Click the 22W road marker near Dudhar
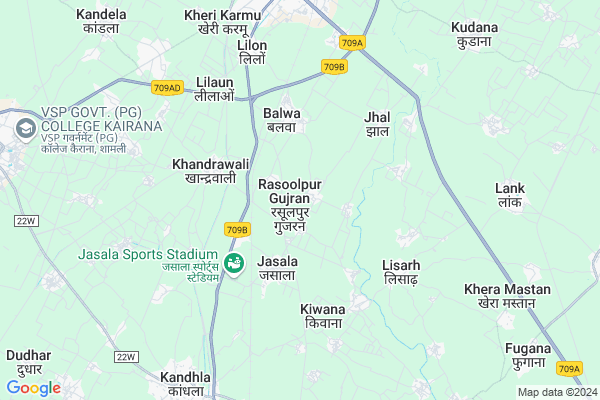Image resolution: width=600 pixels, height=400 pixels. 26,221
